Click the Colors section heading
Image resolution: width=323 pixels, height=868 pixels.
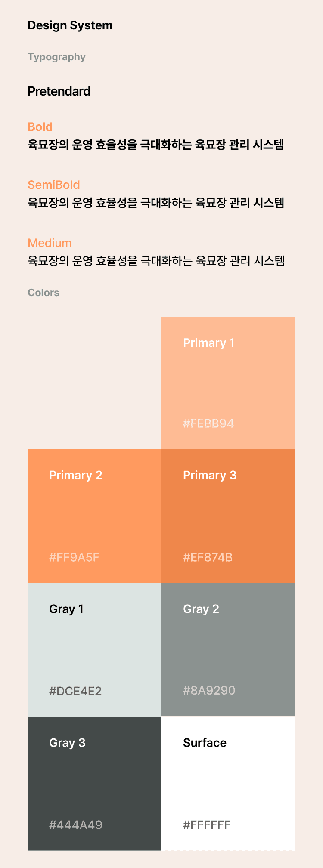pyautogui.click(x=43, y=293)
